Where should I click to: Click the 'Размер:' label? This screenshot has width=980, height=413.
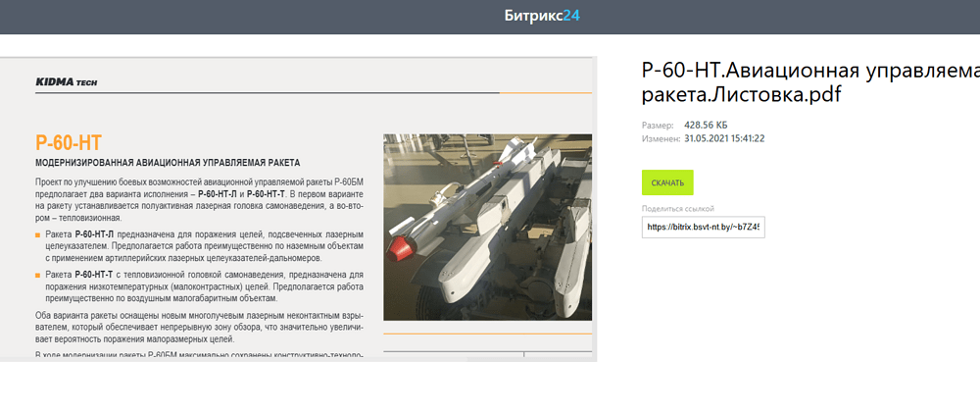coord(658,126)
